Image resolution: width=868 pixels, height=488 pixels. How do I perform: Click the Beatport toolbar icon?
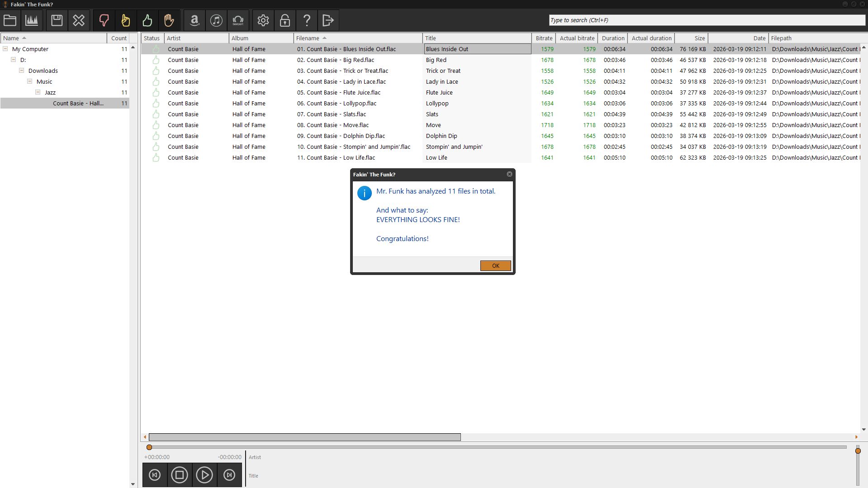238,20
